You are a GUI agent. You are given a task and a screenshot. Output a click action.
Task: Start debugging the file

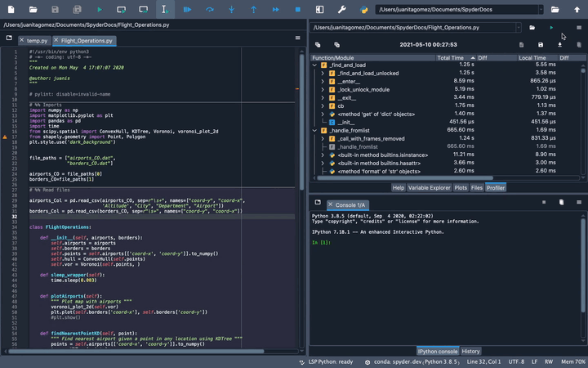(188, 9)
